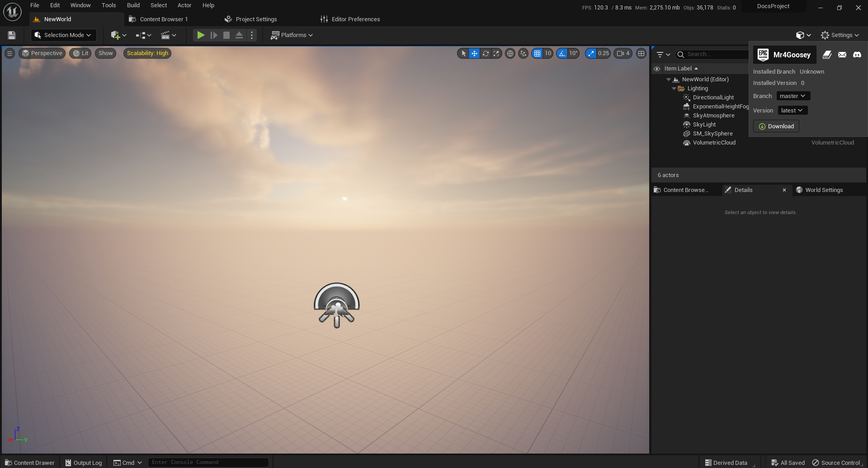Viewport: 868px width, 468px height.
Task: Toggle grid snapping in the viewport
Action: (x=538, y=53)
